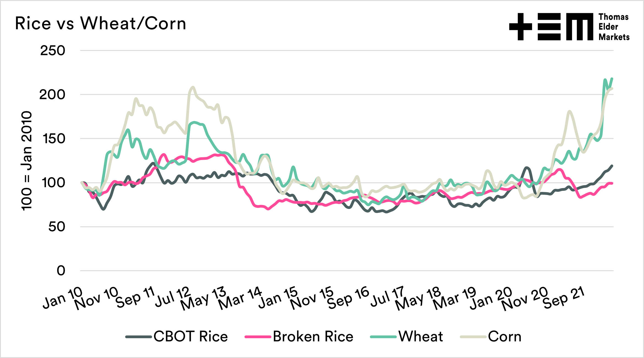
Task: Click the 250 y-axis label
Action: click(53, 51)
